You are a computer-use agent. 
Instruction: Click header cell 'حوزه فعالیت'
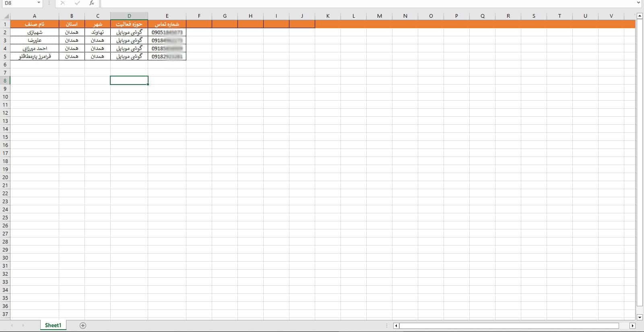pos(129,24)
